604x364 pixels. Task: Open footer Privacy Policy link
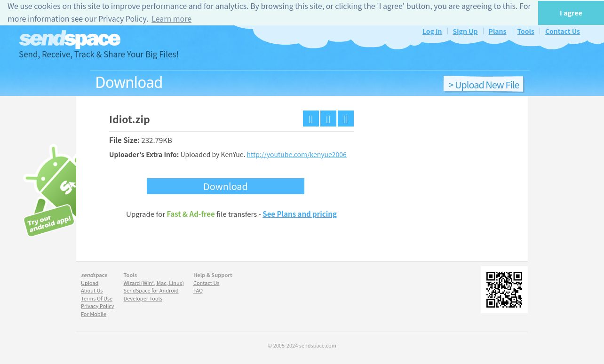pyautogui.click(x=97, y=306)
